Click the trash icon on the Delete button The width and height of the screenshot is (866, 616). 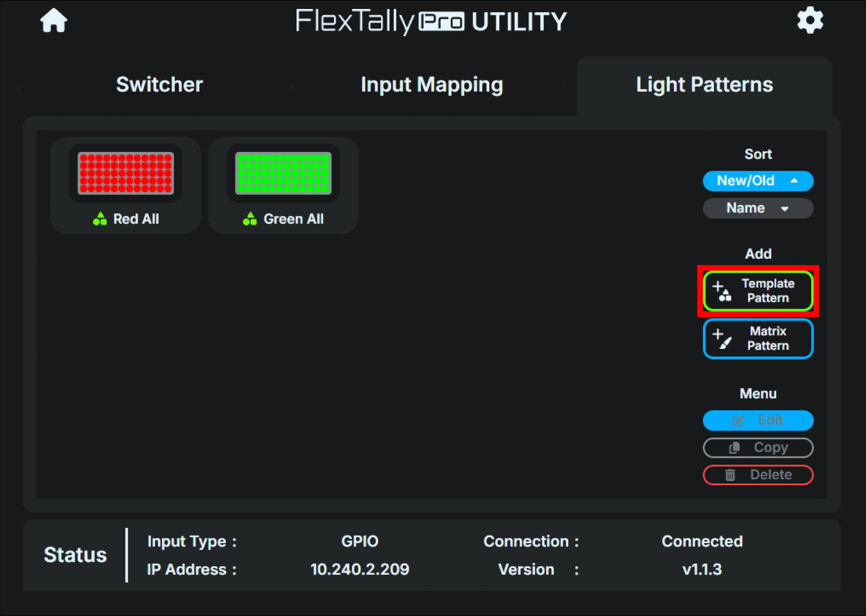pyautogui.click(x=730, y=475)
